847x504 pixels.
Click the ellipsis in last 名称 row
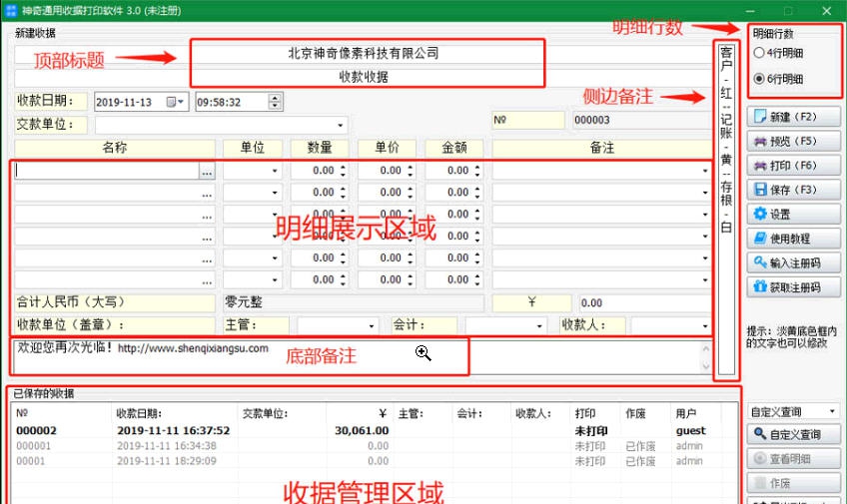[207, 281]
